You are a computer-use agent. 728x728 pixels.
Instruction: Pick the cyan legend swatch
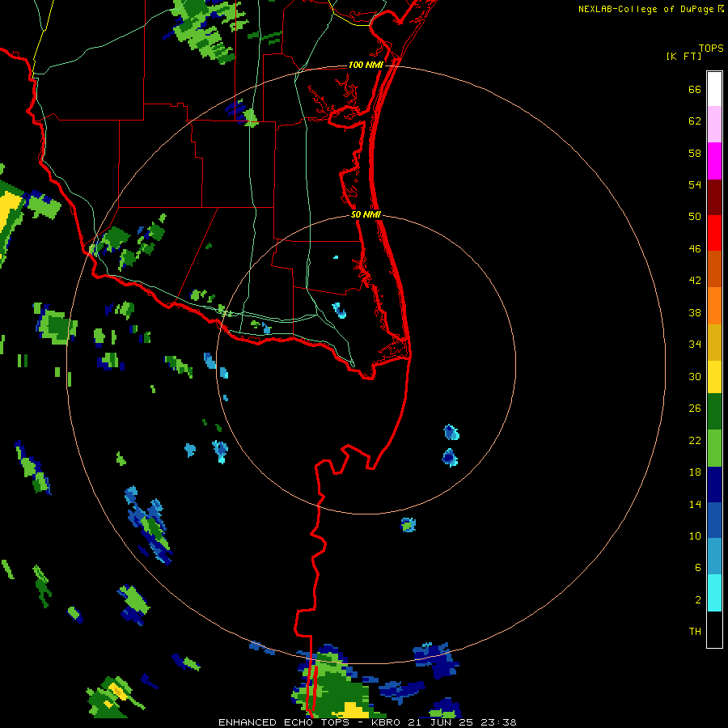[714, 593]
